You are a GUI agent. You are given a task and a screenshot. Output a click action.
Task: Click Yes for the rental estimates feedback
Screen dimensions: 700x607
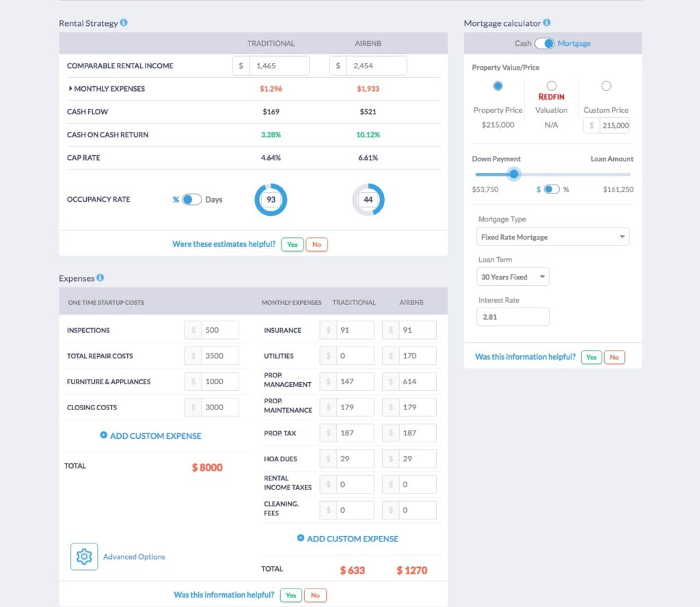click(292, 244)
